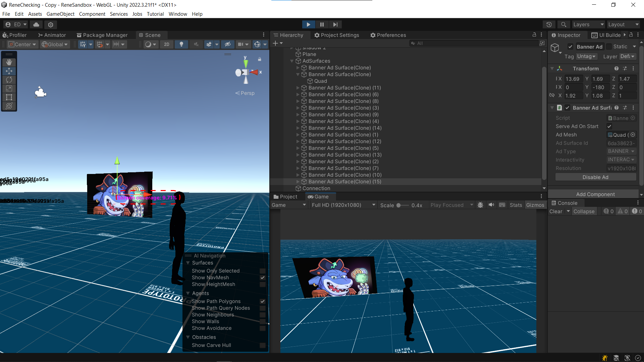Toggle Game view Stats button
Viewport: 644px width, 362px height.
[516, 205]
